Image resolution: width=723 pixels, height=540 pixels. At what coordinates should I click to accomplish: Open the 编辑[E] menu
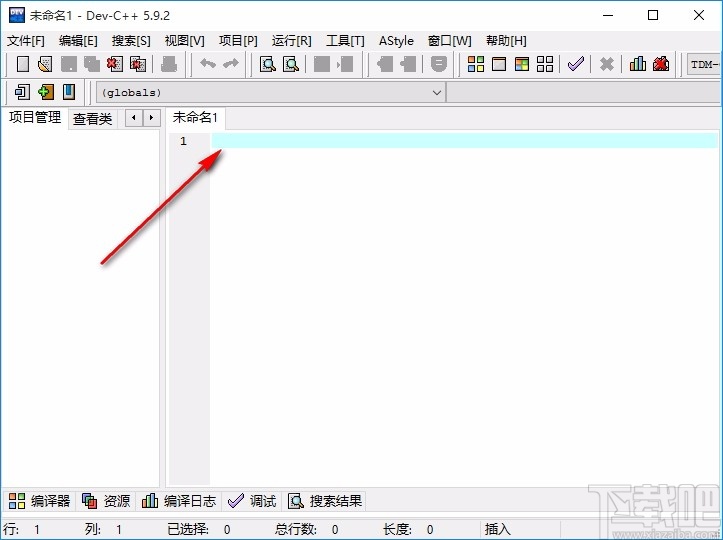(78, 41)
